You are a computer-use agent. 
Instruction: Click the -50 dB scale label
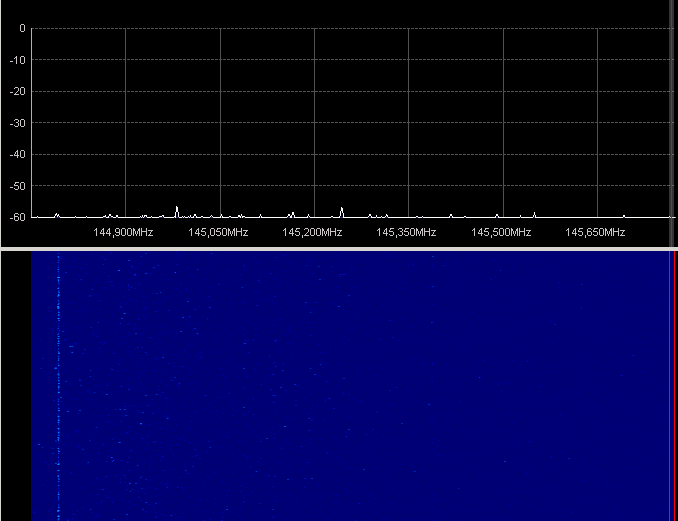tap(17, 186)
